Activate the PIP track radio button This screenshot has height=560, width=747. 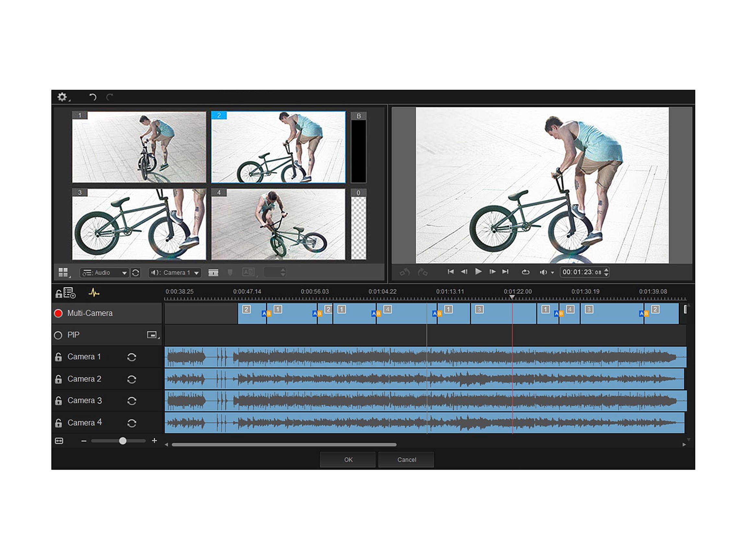(58, 335)
